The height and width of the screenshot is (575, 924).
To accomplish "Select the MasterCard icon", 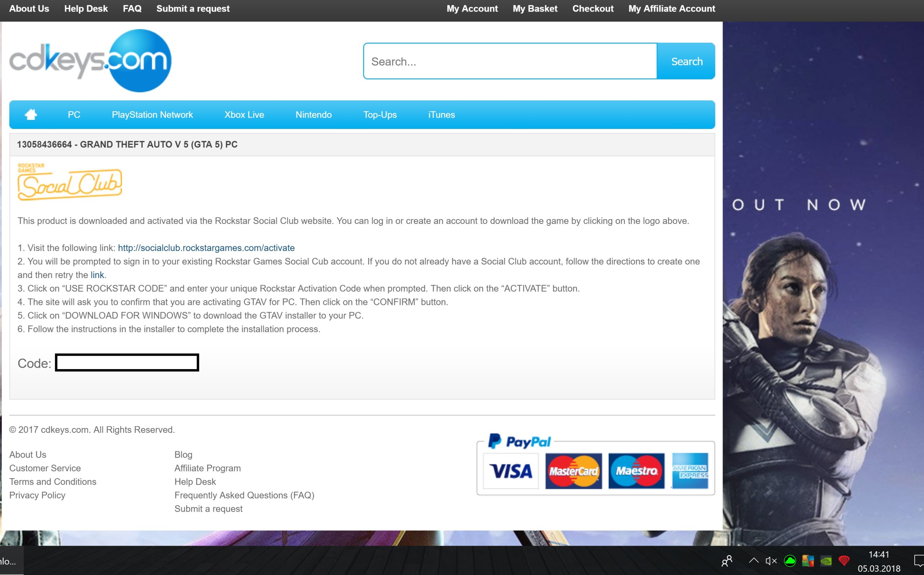I will click(574, 471).
